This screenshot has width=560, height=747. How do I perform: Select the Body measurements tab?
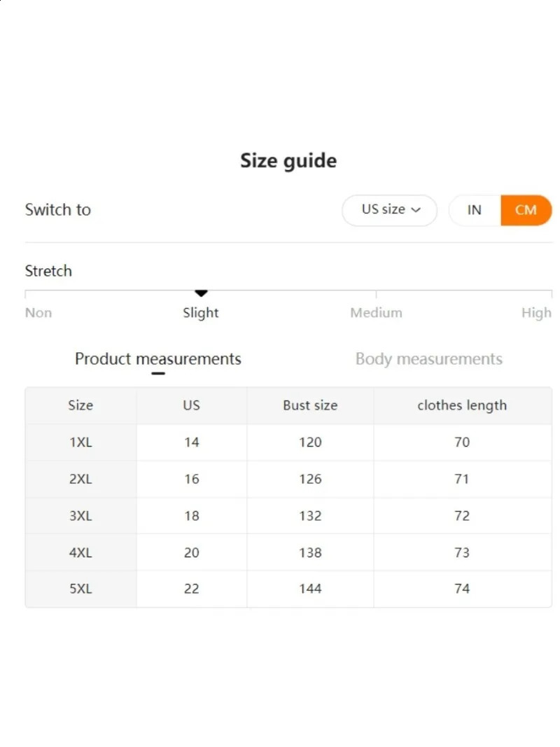click(x=428, y=358)
